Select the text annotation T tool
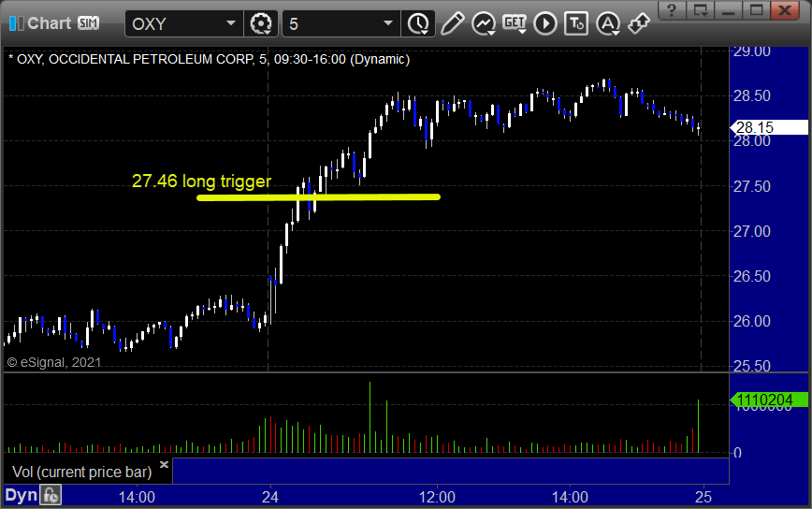The height and width of the screenshot is (509, 812). (576, 23)
